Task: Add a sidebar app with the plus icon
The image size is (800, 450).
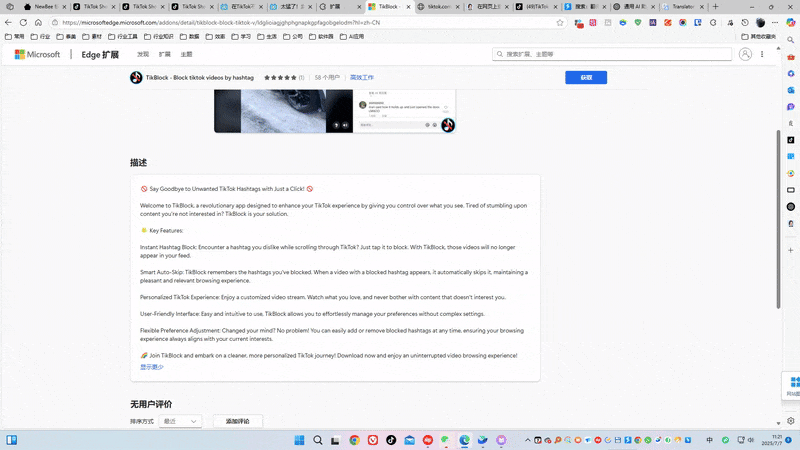Action: click(790, 250)
